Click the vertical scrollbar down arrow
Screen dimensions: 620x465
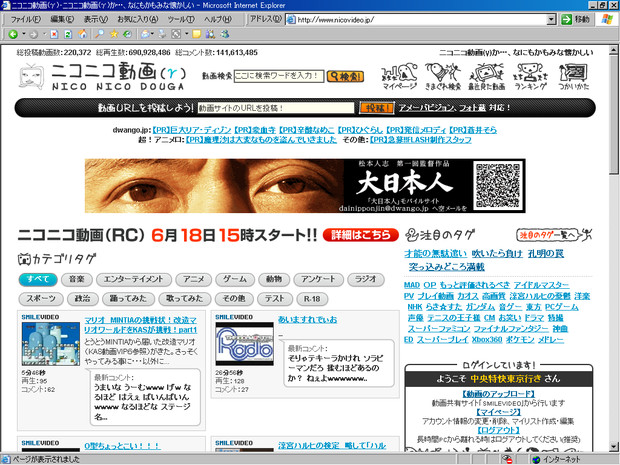[x=614, y=447]
